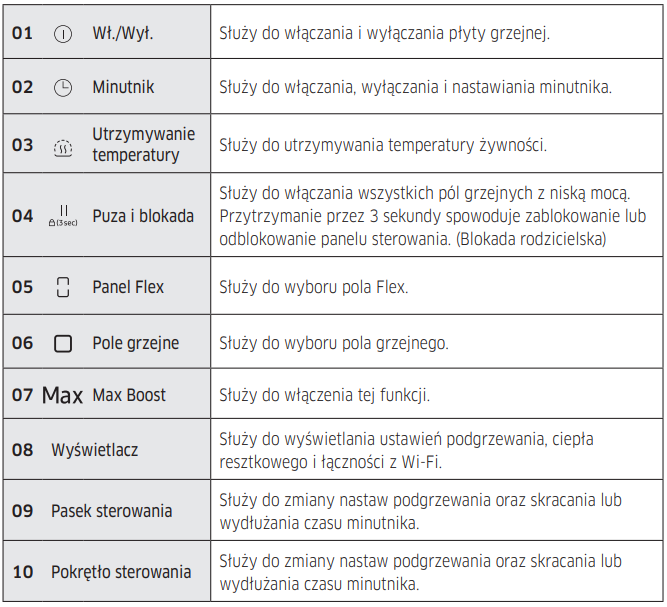Click the description for płyty grzejnej power
The height and width of the screenshot is (607, 667).
click(384, 33)
